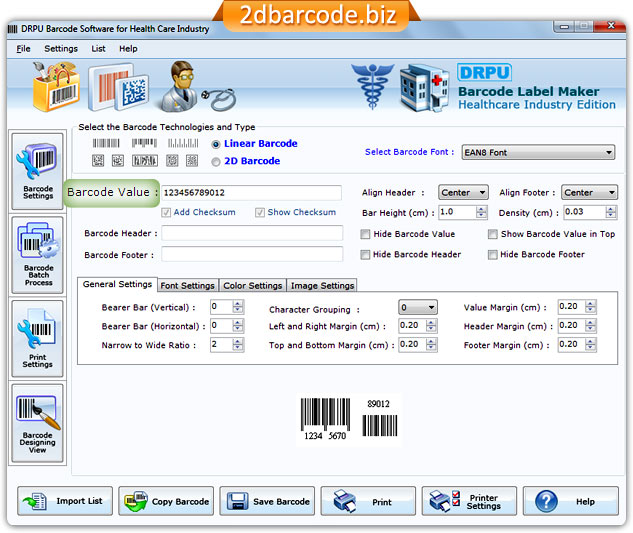Open the File menu
This screenshot has width=633, height=533.
(x=23, y=49)
